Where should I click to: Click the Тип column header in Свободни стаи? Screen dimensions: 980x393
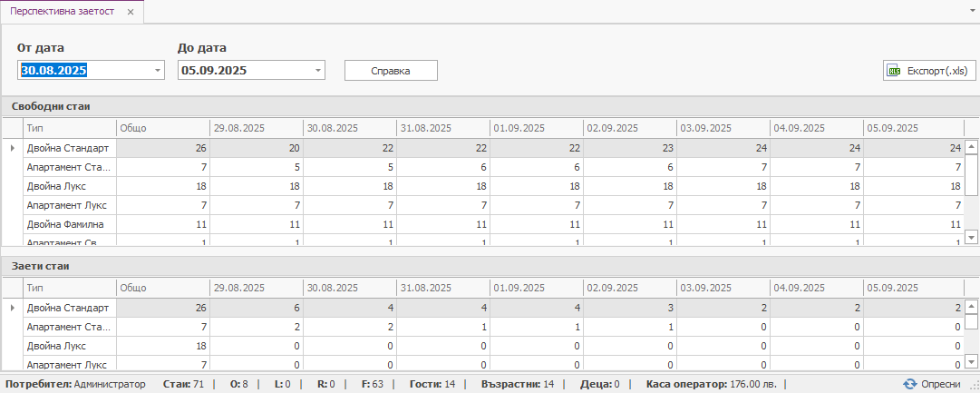pos(69,128)
